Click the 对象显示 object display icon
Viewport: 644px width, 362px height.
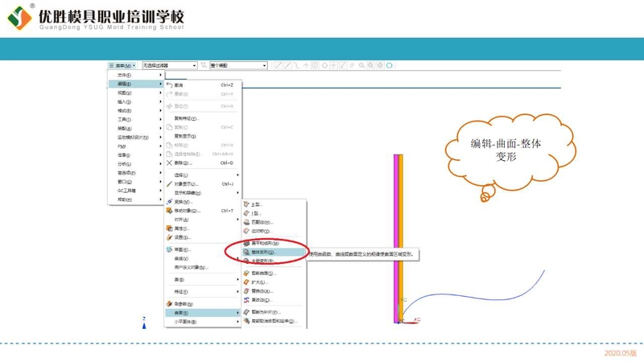[x=169, y=184]
